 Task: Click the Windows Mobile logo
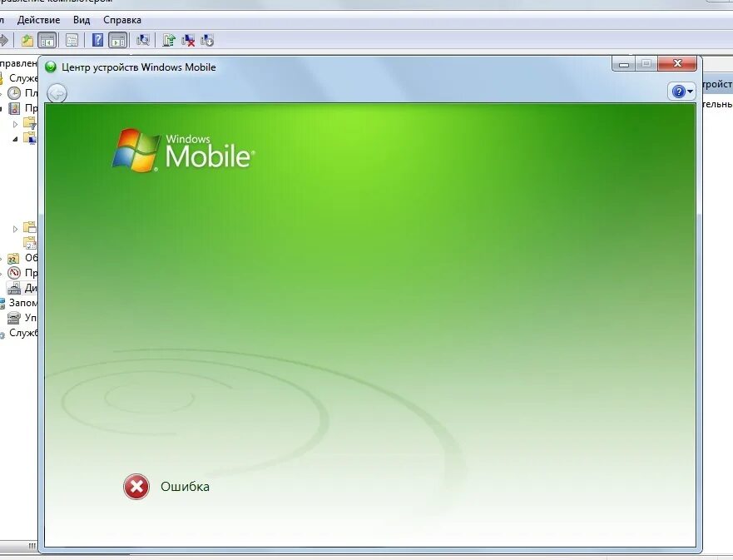coord(183,151)
